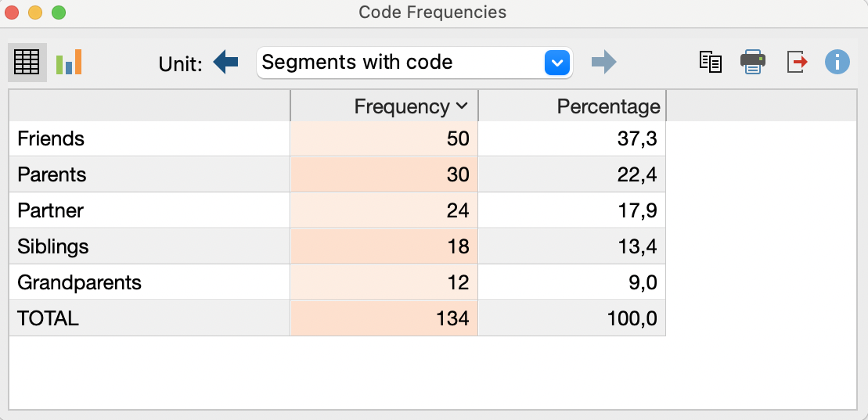The height and width of the screenshot is (420, 868).
Task: Select the Friends row
Action: pyautogui.click(x=337, y=138)
